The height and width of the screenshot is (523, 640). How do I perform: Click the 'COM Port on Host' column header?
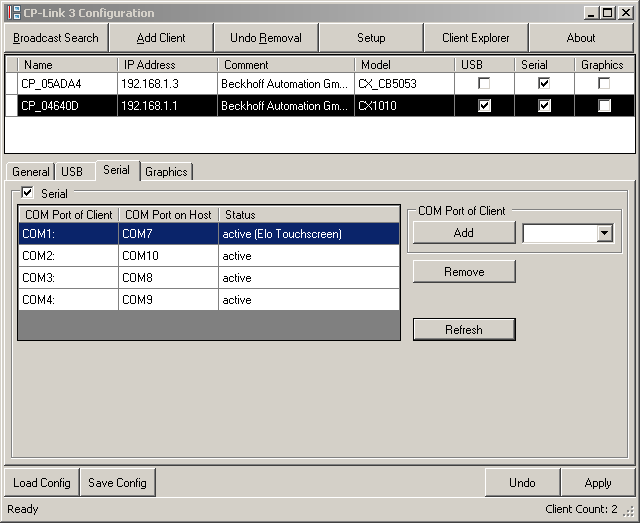click(168, 214)
